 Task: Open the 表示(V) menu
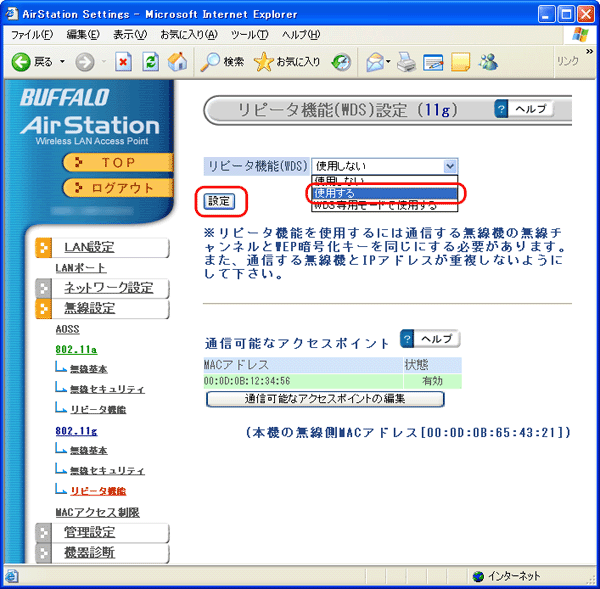point(130,35)
